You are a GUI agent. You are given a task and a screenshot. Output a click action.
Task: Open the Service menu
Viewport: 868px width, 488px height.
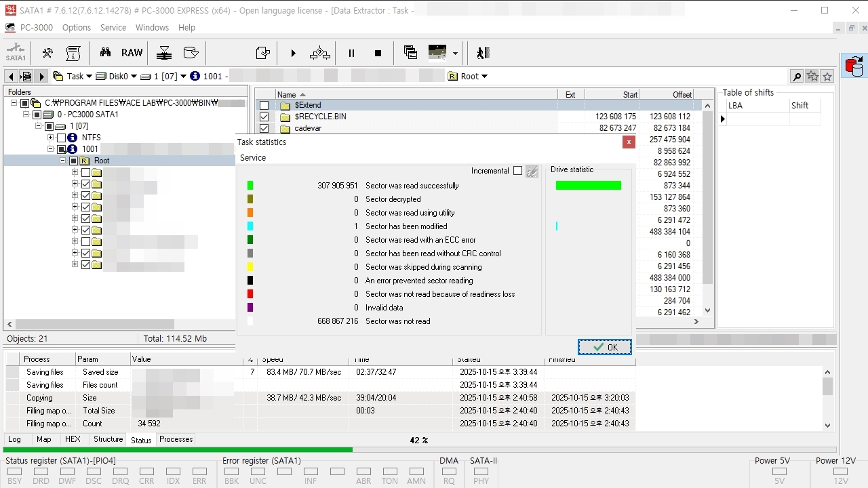click(113, 28)
